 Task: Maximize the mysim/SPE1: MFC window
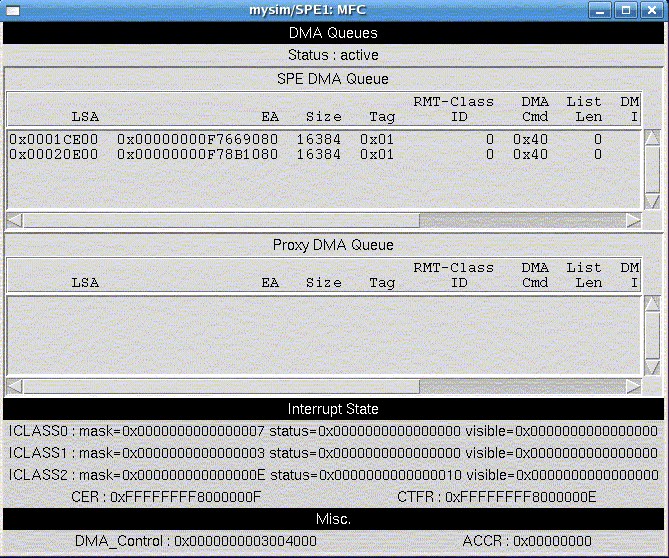click(x=626, y=10)
